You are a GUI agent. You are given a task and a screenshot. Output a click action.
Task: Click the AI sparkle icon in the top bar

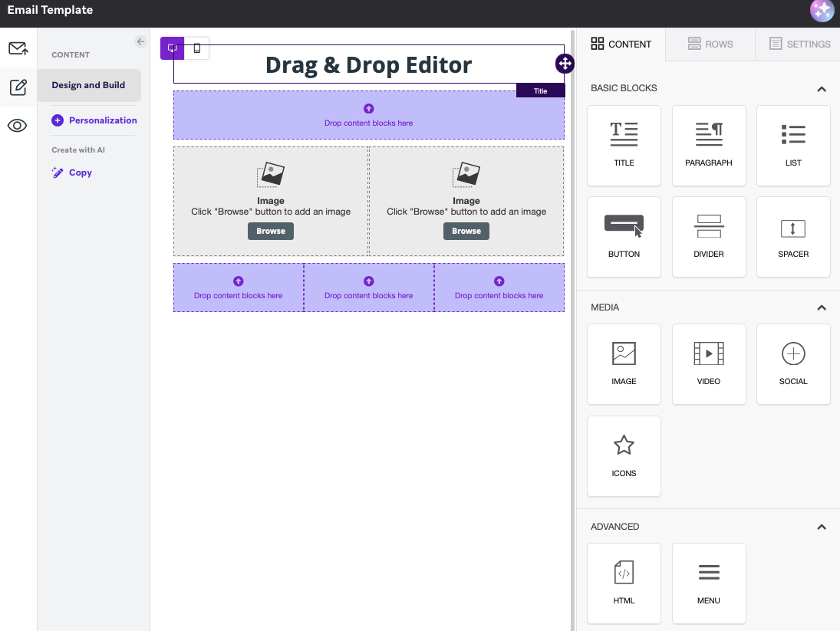click(x=822, y=10)
